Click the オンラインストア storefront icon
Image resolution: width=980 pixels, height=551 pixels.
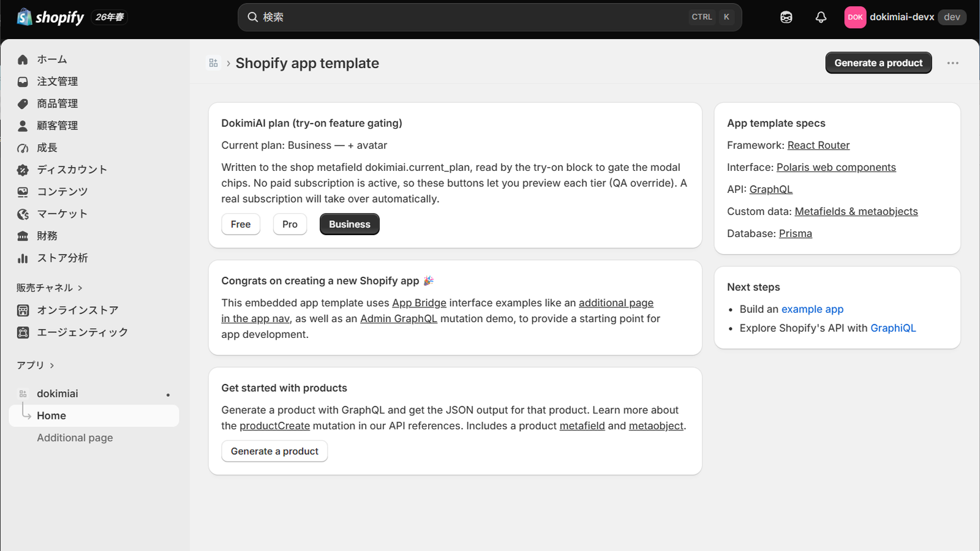pyautogui.click(x=23, y=310)
